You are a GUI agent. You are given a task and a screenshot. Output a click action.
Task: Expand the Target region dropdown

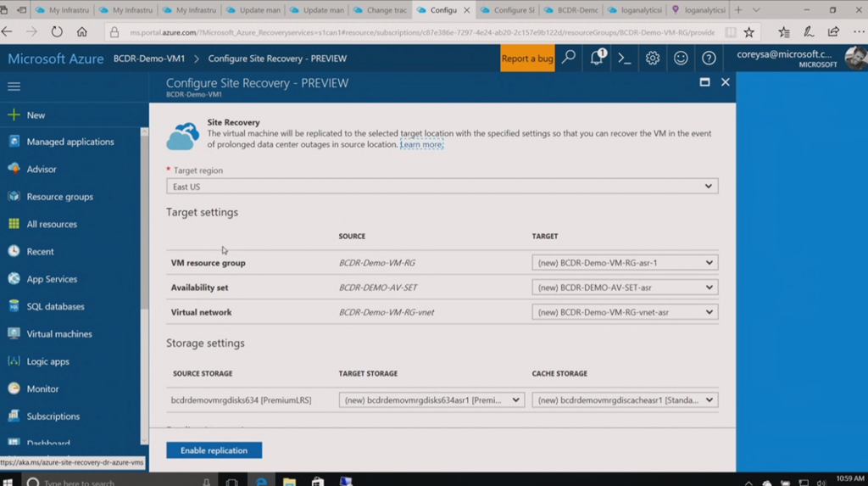(x=442, y=187)
